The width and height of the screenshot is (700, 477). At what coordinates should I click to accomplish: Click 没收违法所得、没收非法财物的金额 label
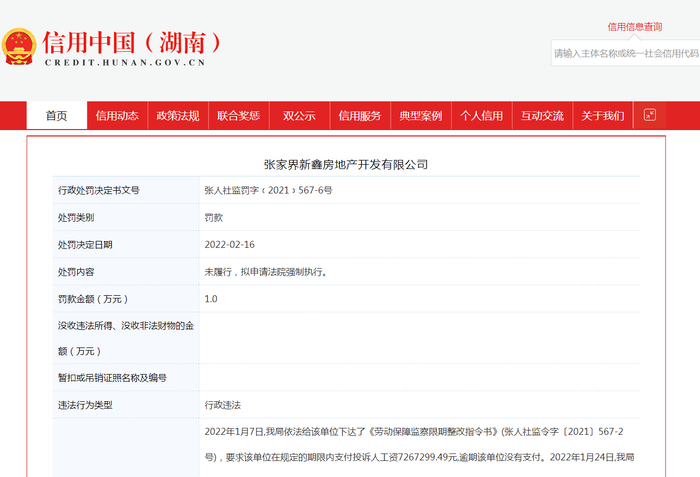coord(126,338)
